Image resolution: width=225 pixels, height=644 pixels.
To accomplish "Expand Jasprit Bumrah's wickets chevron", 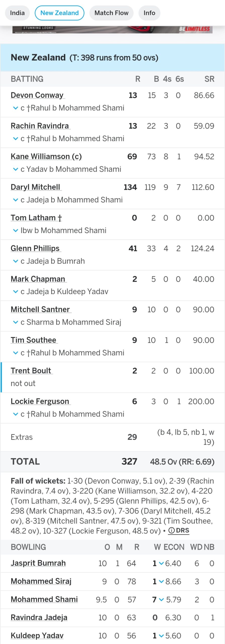I will [x=161, y=563].
